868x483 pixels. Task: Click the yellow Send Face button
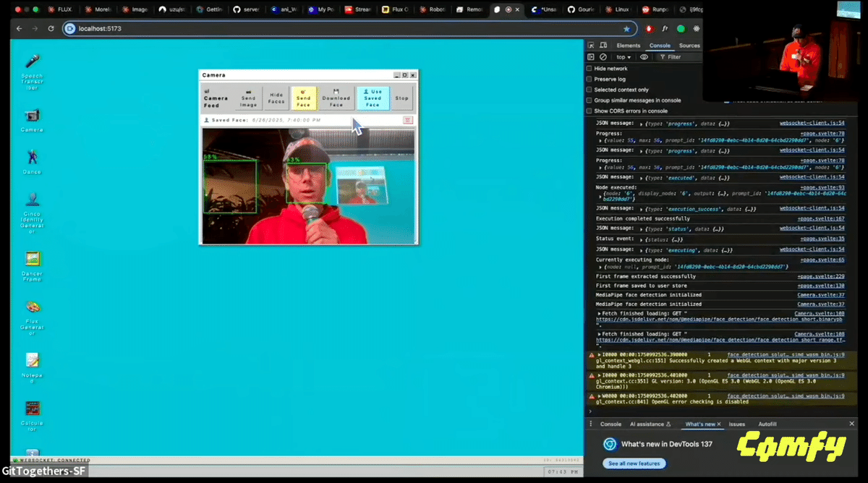(x=303, y=98)
